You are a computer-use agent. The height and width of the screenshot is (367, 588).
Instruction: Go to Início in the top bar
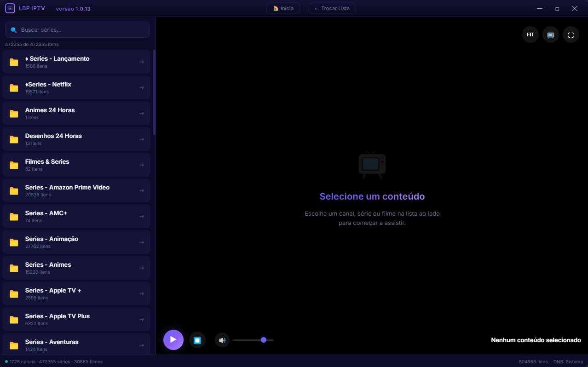coord(283,8)
